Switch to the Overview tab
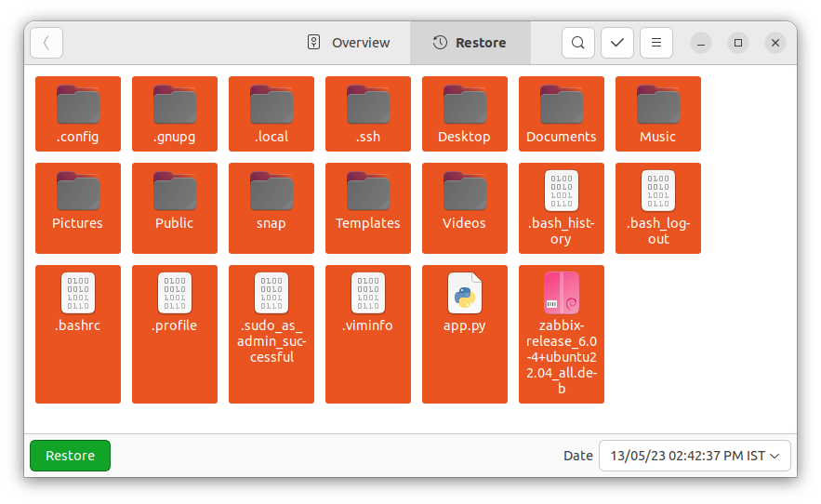Viewport: 821px width, 504px height. [x=349, y=43]
